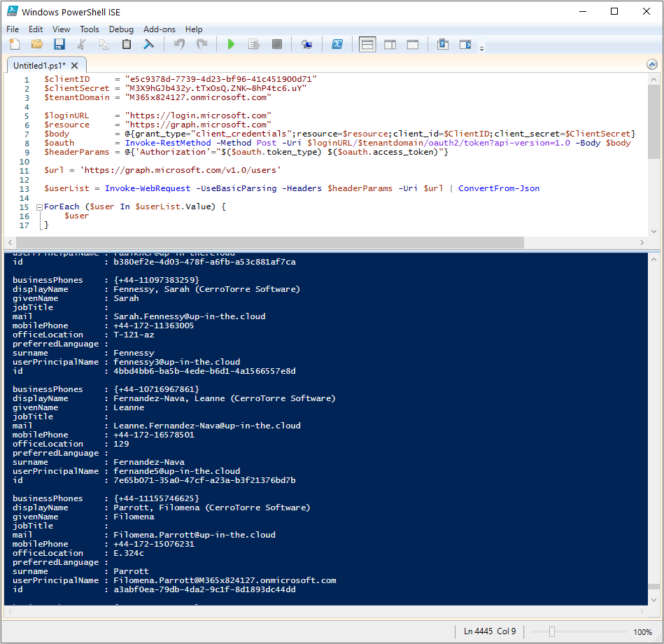
Task: Open the toolbar overflow dropdown
Action: 481,48
